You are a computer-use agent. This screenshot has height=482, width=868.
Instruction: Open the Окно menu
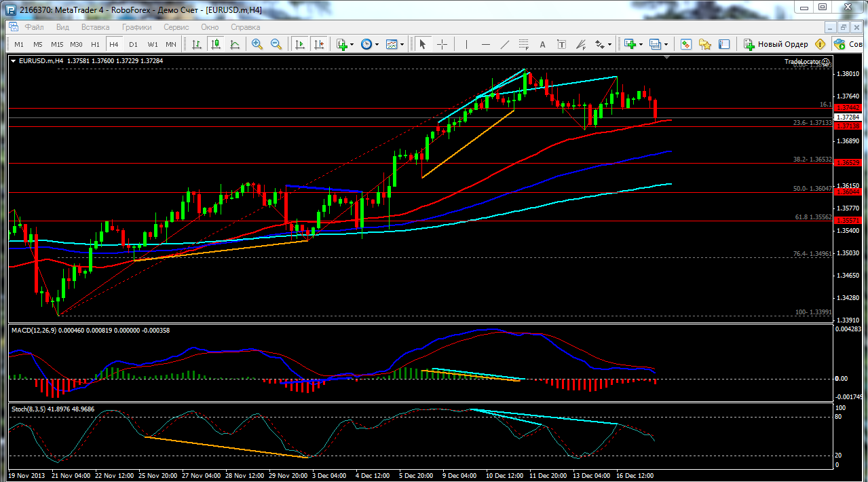(210, 27)
